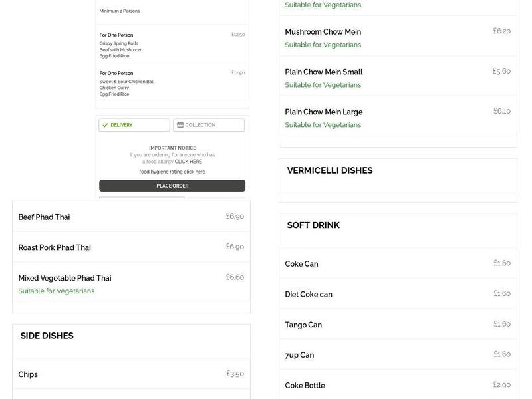
Task: Click the basket icon on the COLLECTION button
Action: (x=178, y=124)
